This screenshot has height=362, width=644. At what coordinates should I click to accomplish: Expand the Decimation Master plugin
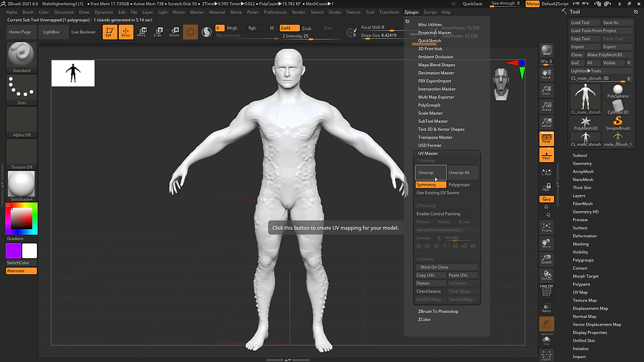click(x=436, y=73)
